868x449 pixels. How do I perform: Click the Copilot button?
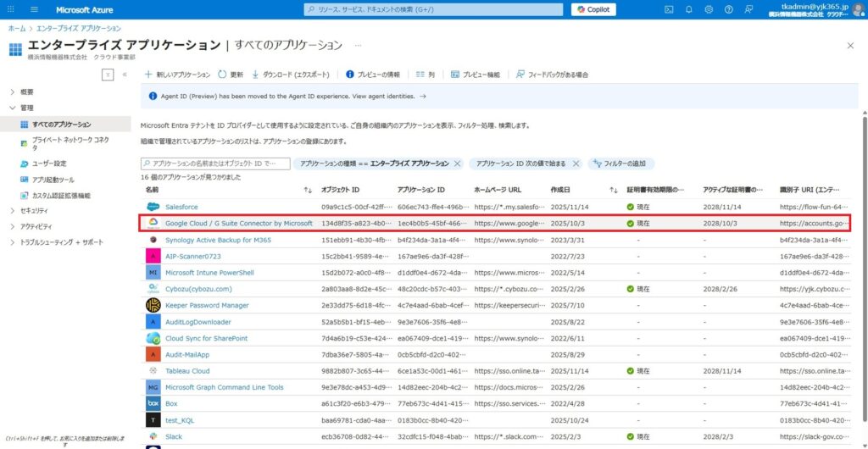(593, 9)
